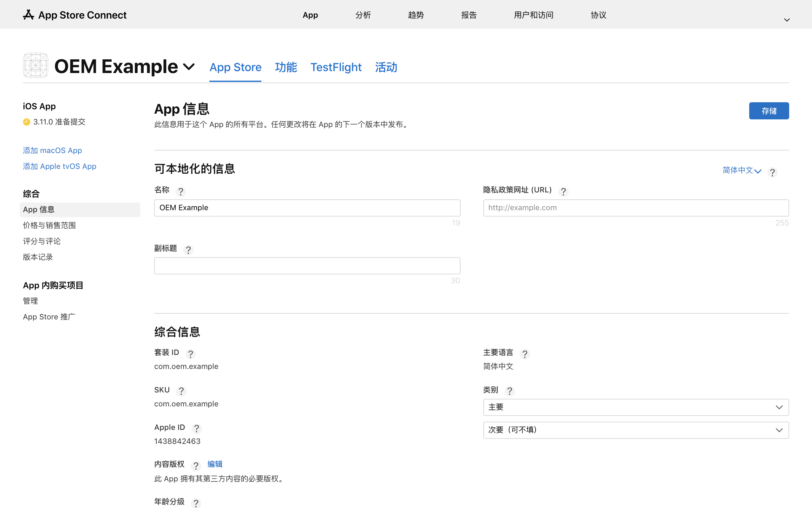Click 添加 Apple tvOS App link
Image resolution: width=812 pixels, height=508 pixels.
59,166
